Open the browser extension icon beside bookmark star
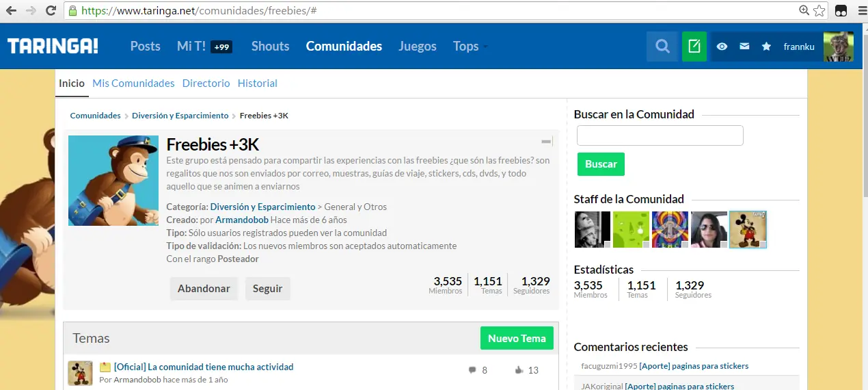Image resolution: width=868 pixels, height=390 pixels. [x=841, y=11]
